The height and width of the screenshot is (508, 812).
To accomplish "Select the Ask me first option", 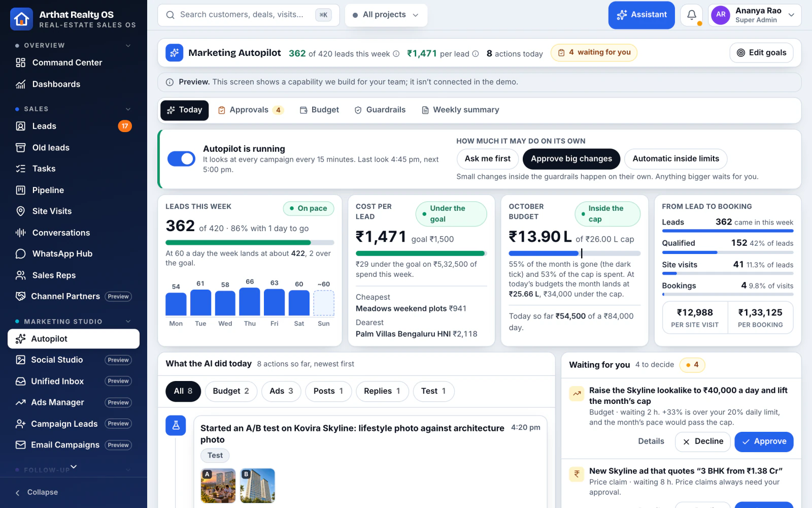I will click(487, 158).
